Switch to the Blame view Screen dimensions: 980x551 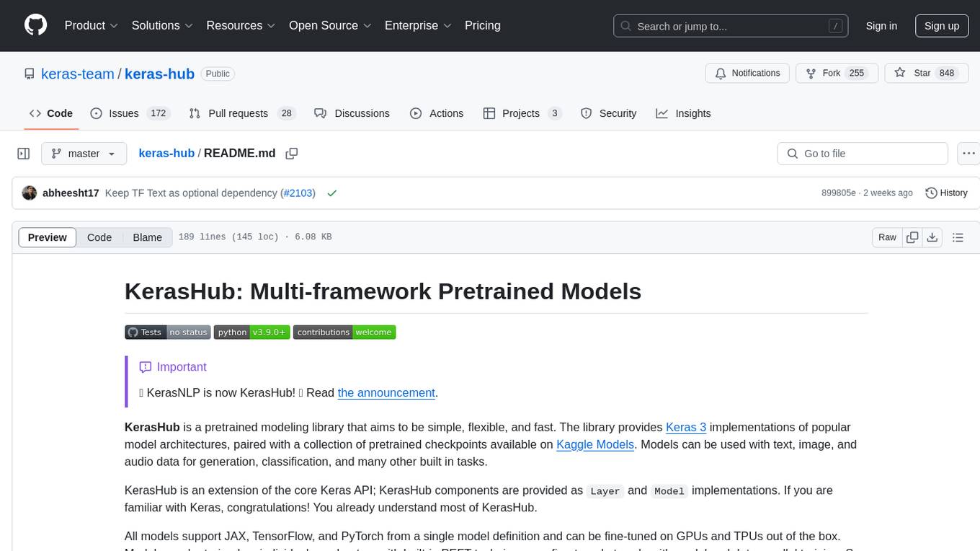point(147,237)
